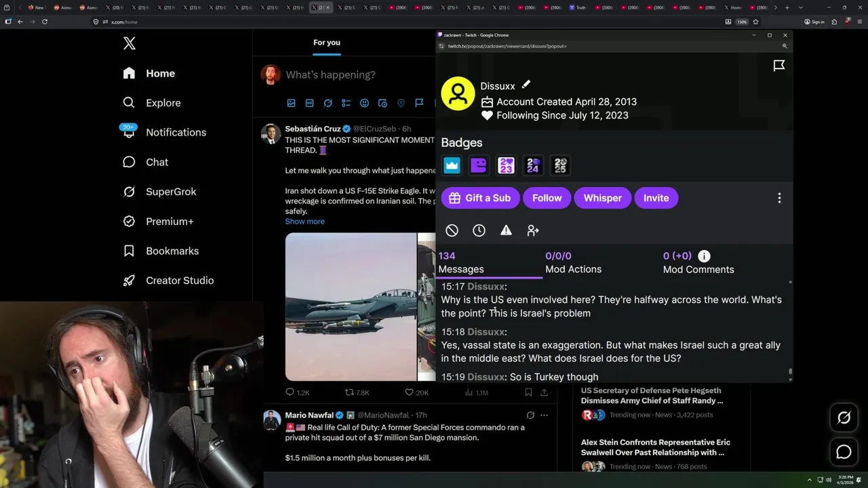Click repost icon showing 7.8K
The width and height of the screenshot is (868, 488).
(357, 392)
